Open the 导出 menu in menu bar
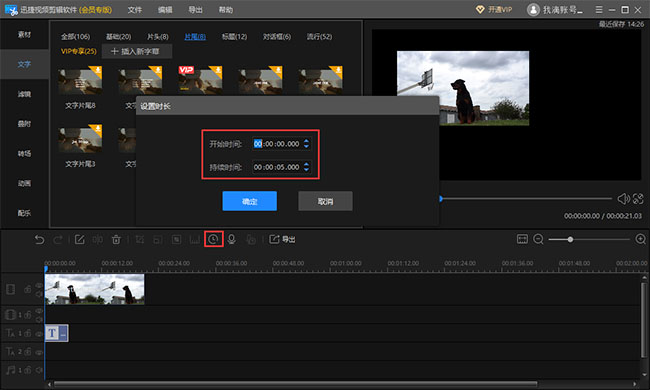This screenshot has height=390, width=650. coord(195,10)
